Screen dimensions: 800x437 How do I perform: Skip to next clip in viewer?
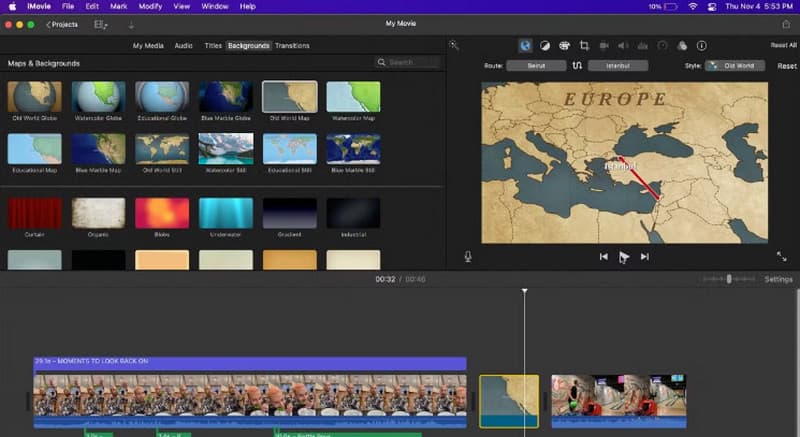(645, 256)
